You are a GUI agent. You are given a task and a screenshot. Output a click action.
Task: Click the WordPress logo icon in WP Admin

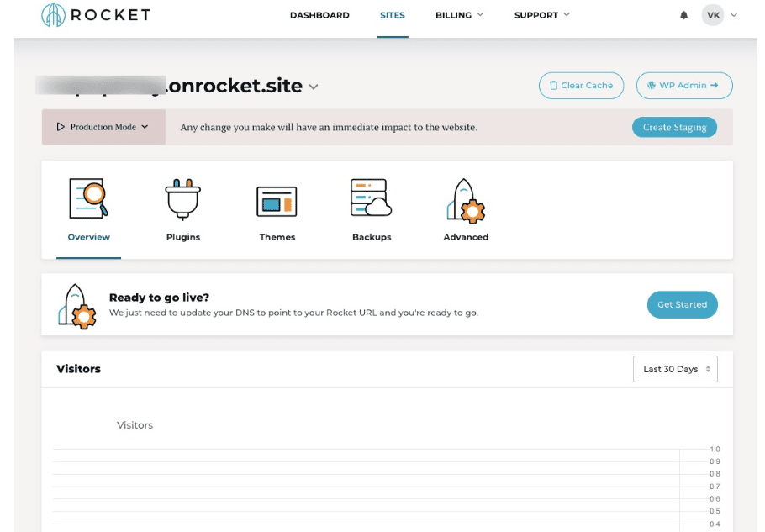coord(652,86)
